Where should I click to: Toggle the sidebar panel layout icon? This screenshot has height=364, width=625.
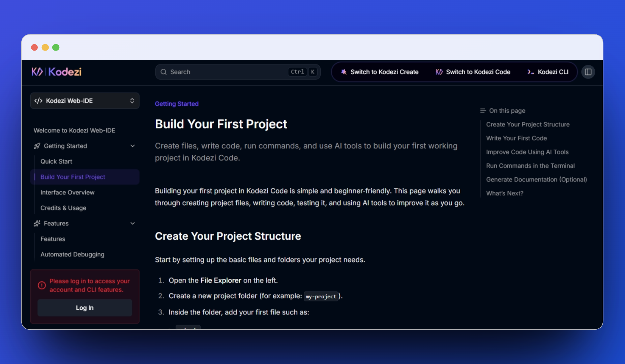click(x=588, y=72)
